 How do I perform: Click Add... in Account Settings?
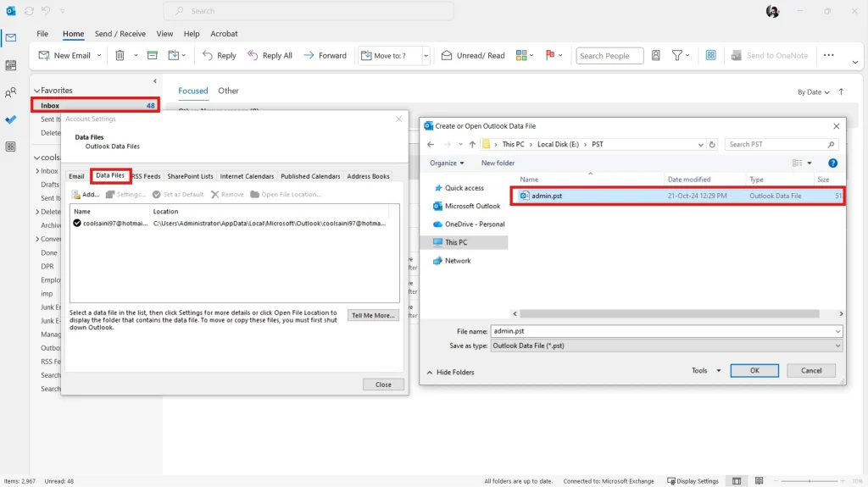pos(86,195)
